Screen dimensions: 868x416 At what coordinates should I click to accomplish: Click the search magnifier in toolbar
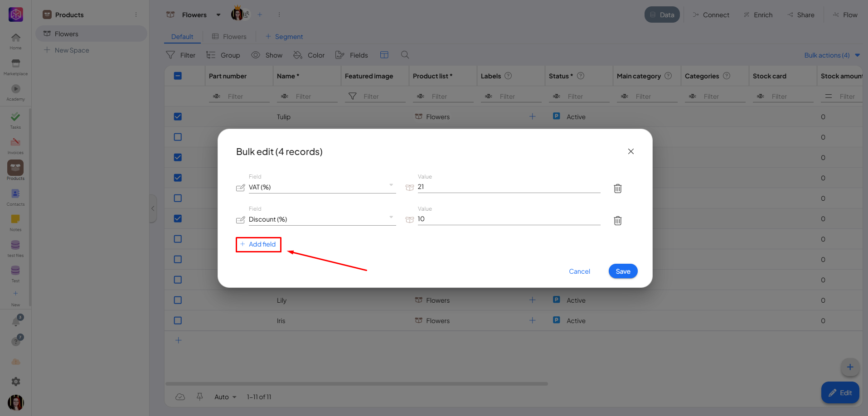point(405,55)
